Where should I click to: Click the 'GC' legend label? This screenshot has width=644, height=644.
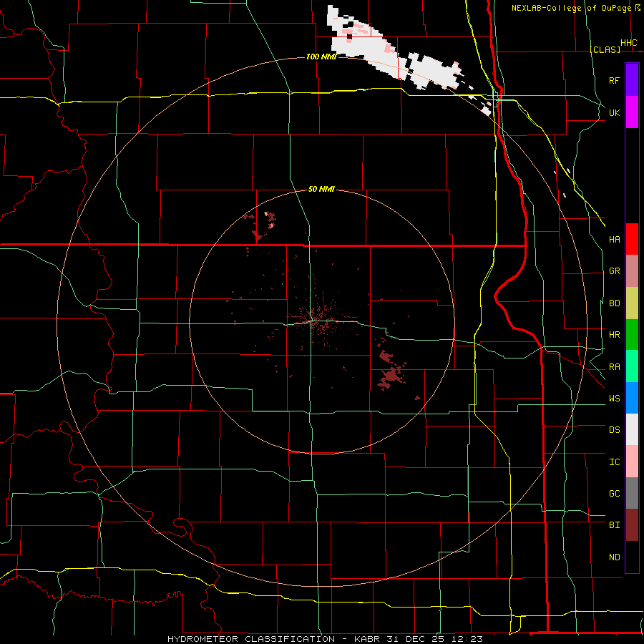pos(614,494)
